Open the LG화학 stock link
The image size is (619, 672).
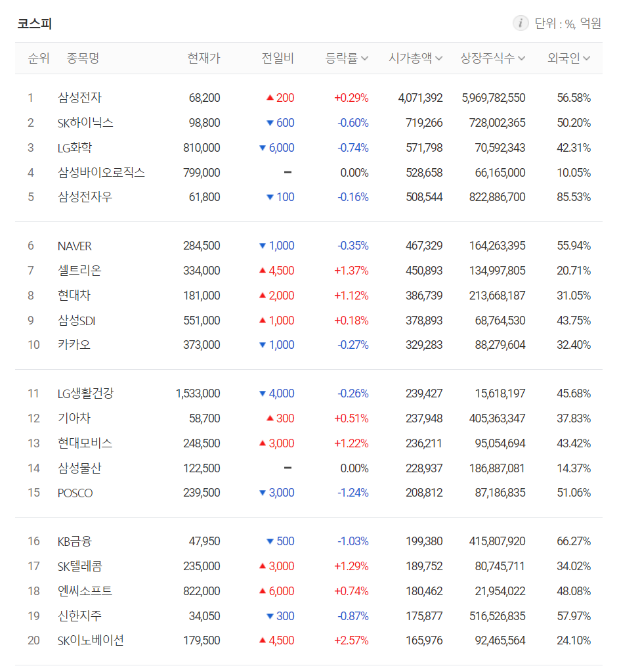(x=75, y=148)
